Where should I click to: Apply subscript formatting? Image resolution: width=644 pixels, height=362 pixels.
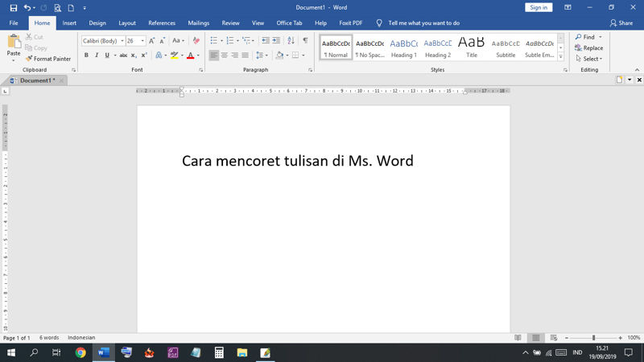[x=133, y=55]
